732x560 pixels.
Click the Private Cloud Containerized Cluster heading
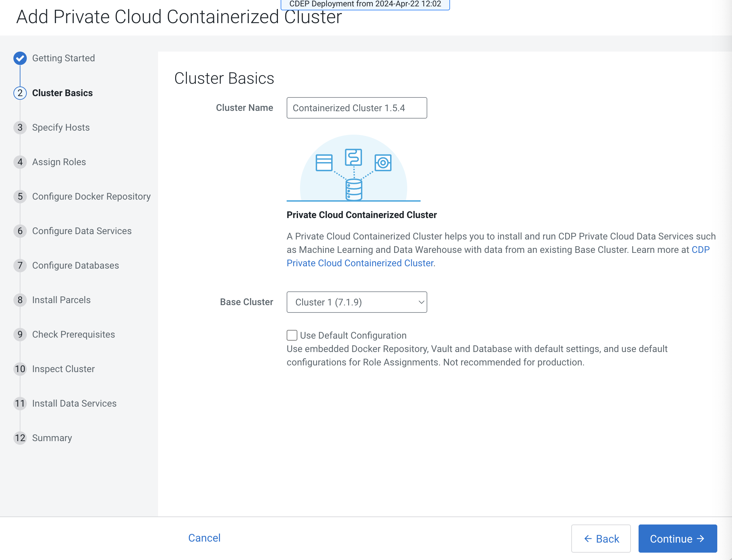point(362,215)
